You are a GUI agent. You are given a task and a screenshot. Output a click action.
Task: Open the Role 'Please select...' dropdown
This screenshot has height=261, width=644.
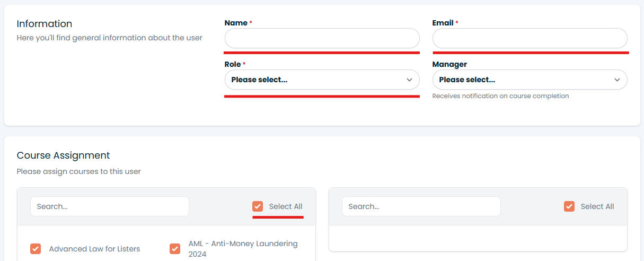pyautogui.click(x=322, y=80)
